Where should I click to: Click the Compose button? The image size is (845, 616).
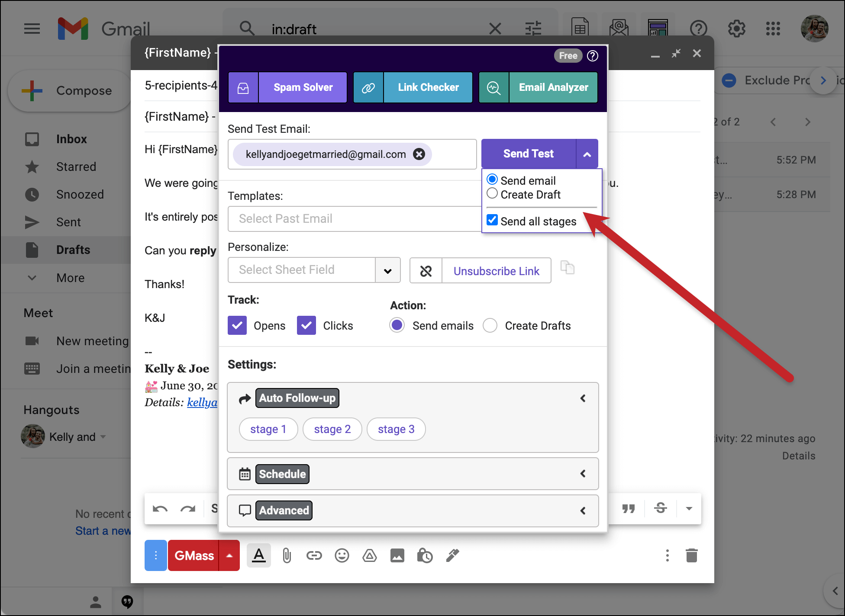(69, 91)
